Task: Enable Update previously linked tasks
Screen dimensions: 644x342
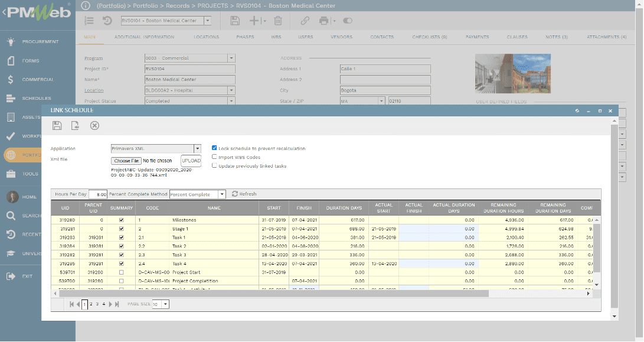Action: coord(214,165)
